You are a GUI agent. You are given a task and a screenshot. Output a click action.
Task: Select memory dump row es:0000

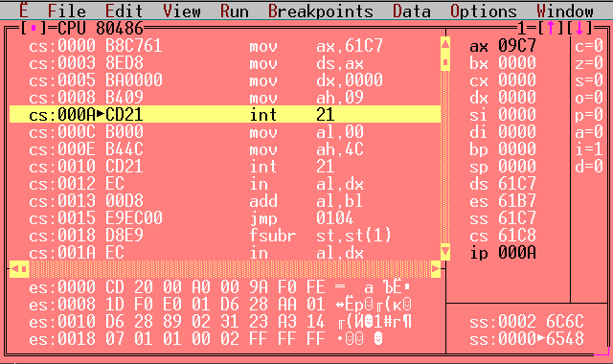tap(220, 286)
